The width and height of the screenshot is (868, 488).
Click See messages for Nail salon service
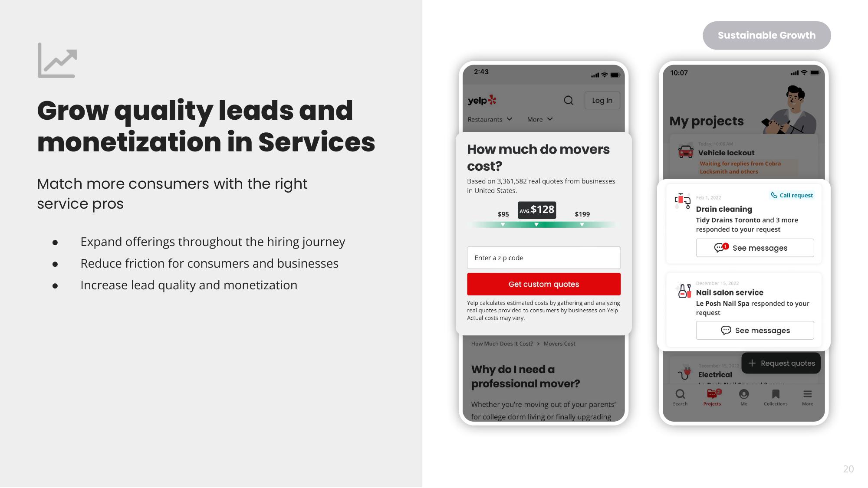click(x=754, y=330)
